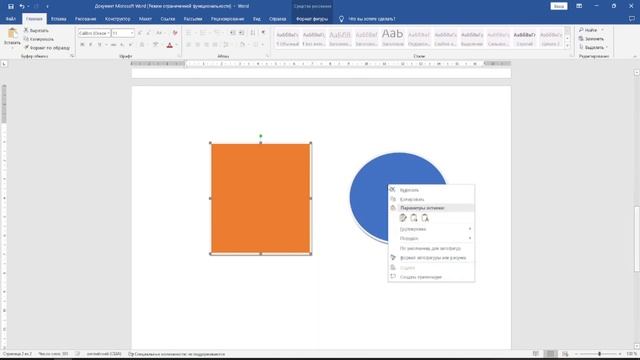Open the Select (Выделить) dropdown
The width and height of the screenshot is (640, 360).
(x=593, y=47)
